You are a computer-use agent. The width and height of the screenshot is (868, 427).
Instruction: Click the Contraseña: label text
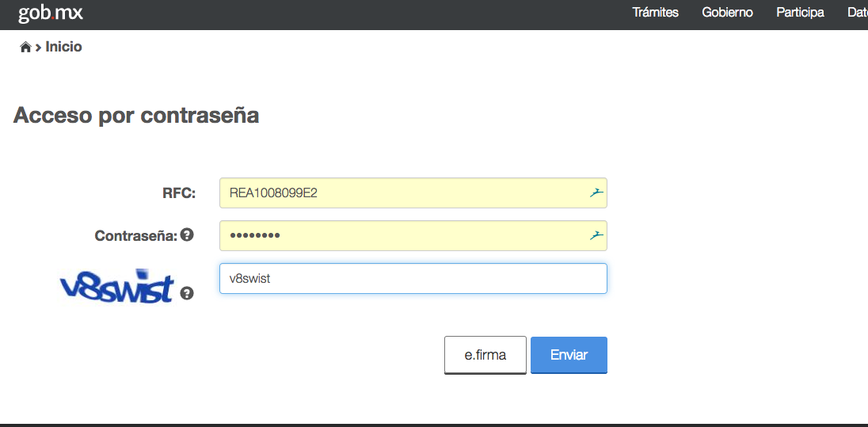click(x=136, y=236)
